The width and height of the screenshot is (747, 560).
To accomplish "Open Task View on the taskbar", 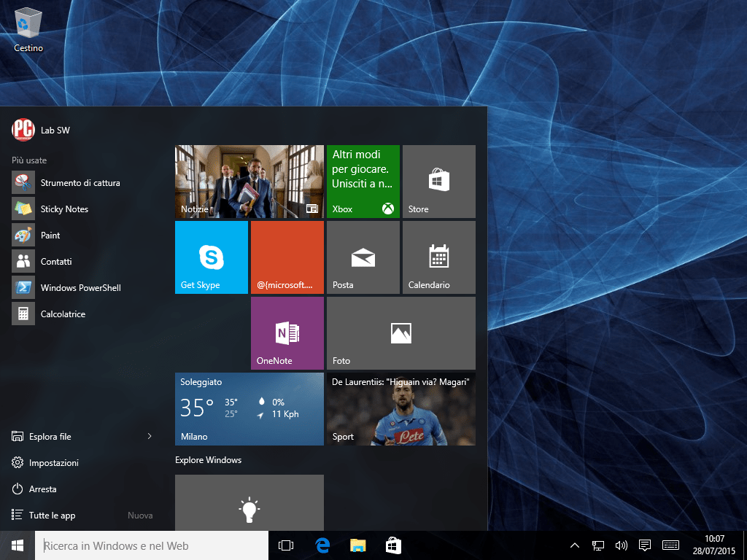I will click(286, 545).
